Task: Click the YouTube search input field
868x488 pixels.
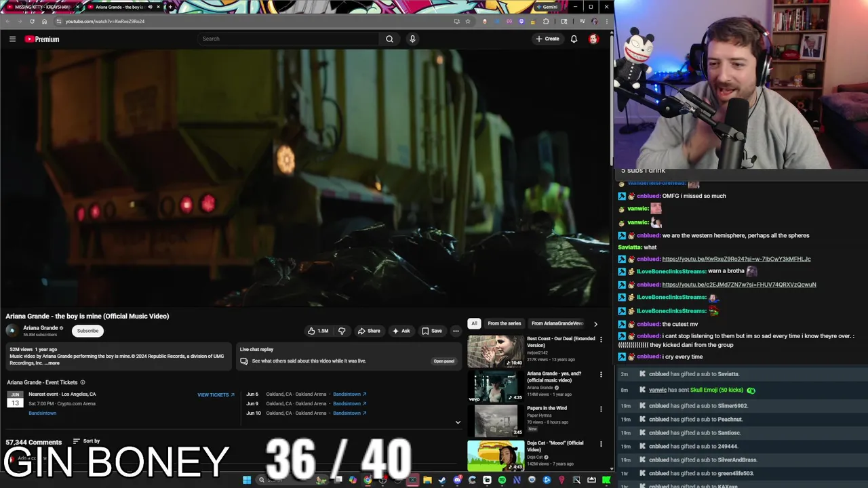Action: point(288,39)
